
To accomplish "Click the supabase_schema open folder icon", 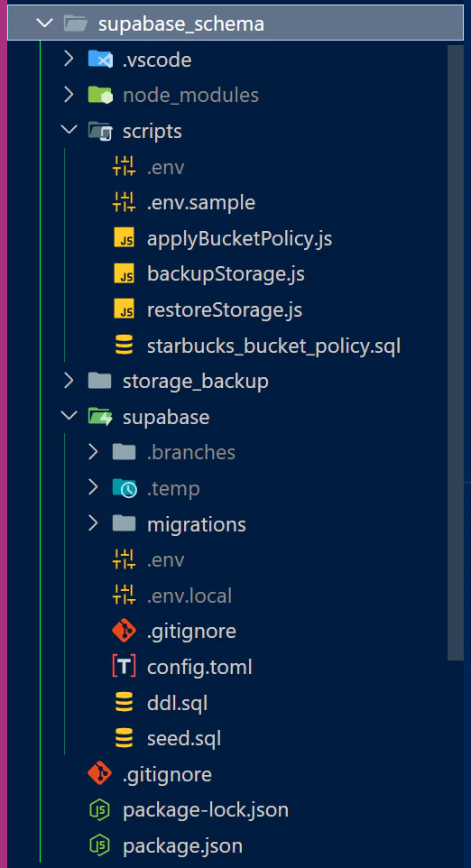I will pos(76,23).
